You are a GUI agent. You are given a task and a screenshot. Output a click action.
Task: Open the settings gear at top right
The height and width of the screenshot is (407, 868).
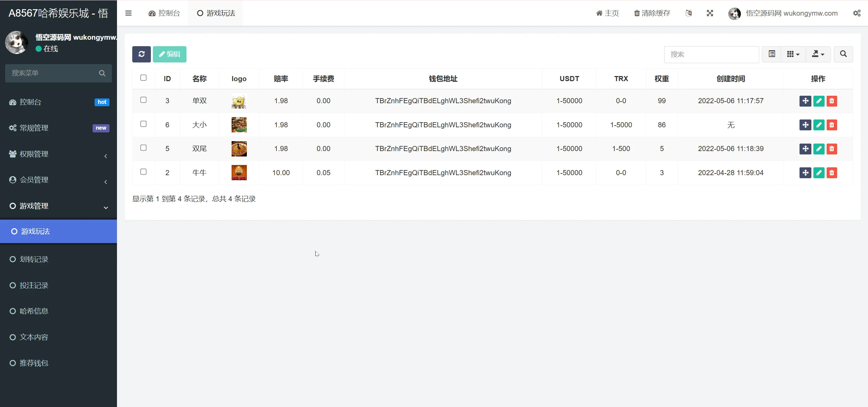point(857,13)
